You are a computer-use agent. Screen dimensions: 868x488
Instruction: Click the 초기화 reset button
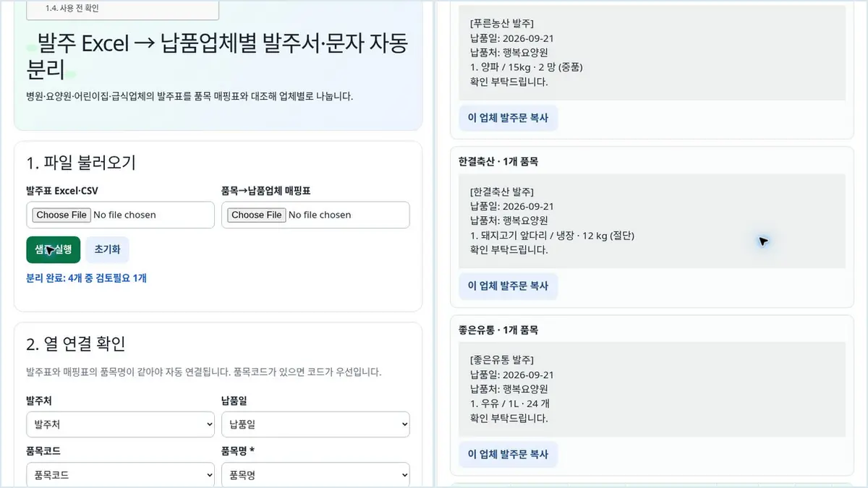pos(107,250)
